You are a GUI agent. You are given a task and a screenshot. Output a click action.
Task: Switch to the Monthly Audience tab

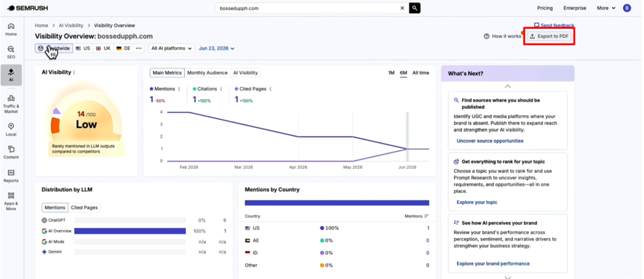click(208, 73)
